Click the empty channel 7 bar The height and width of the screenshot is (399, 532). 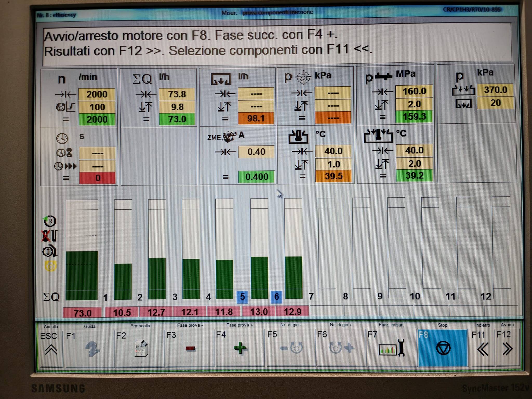coord(327,248)
